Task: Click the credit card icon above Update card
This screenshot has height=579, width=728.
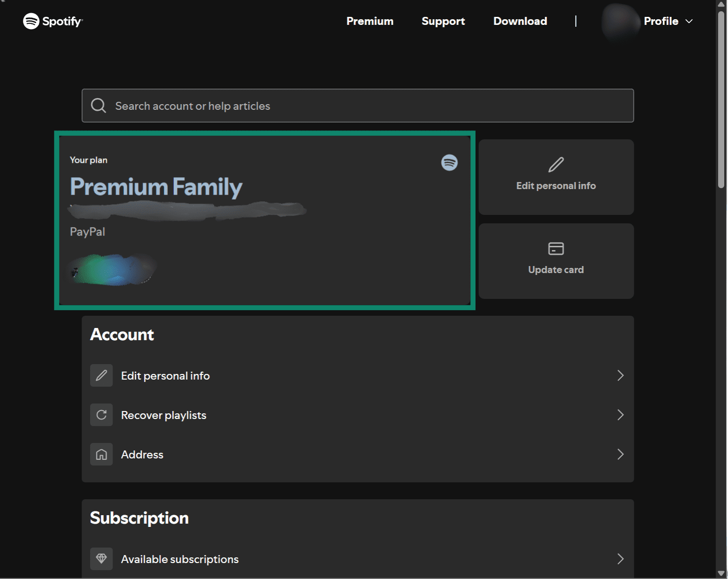Action: tap(556, 249)
